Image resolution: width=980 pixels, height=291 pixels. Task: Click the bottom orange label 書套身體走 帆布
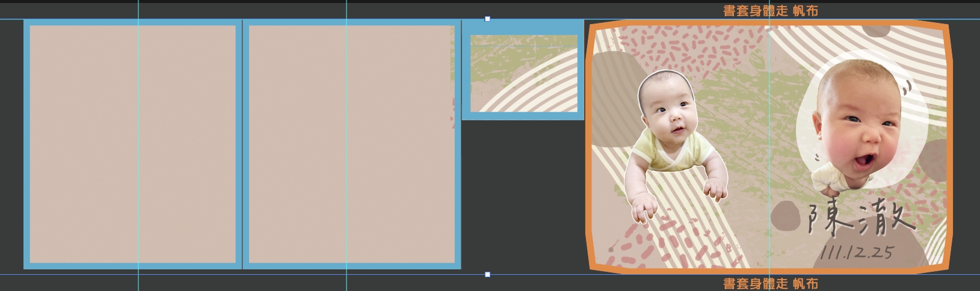point(770,283)
